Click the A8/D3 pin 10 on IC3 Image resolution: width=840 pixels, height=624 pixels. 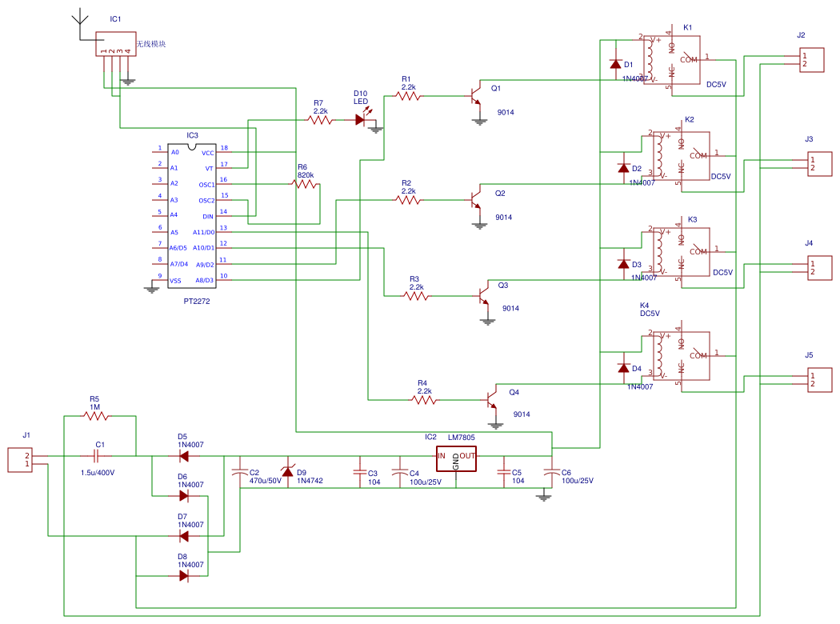pyautogui.click(x=224, y=280)
